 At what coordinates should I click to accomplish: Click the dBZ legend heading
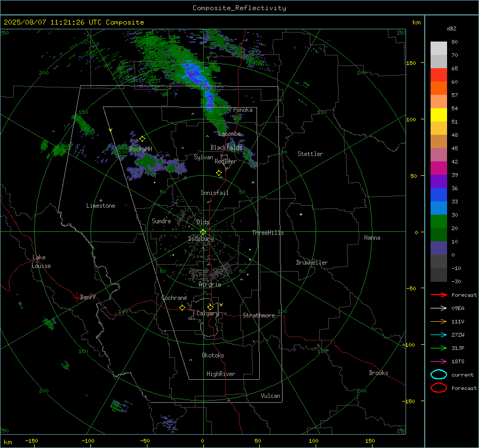pos(451,28)
